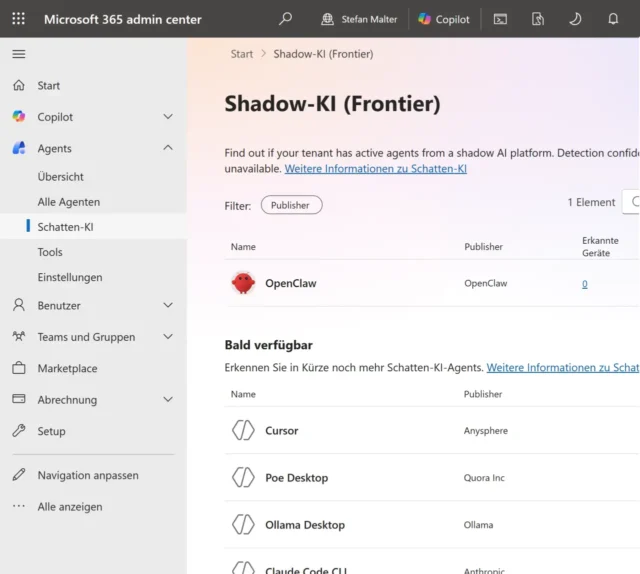Collapse navigation with hamburger icon
The height and width of the screenshot is (574, 640).
[x=19, y=54]
